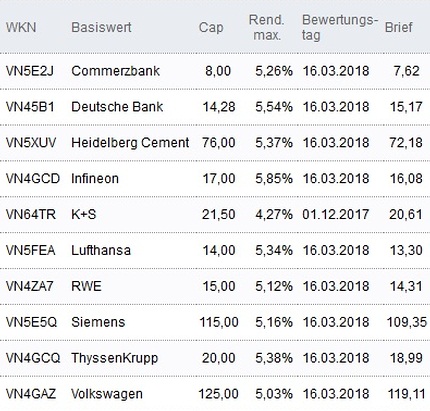Open WKN VN5FEA certificate link
Viewport: 430px width, 411px height.
coord(30,250)
